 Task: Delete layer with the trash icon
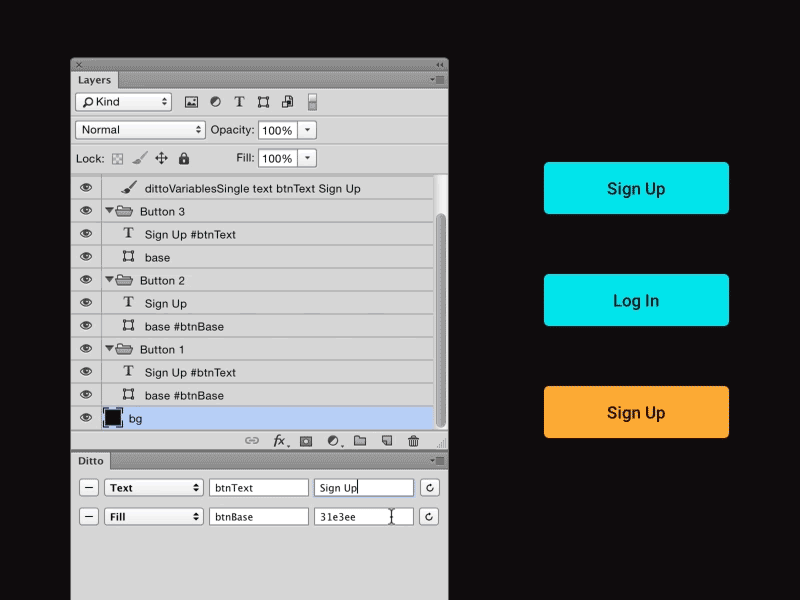click(413, 441)
